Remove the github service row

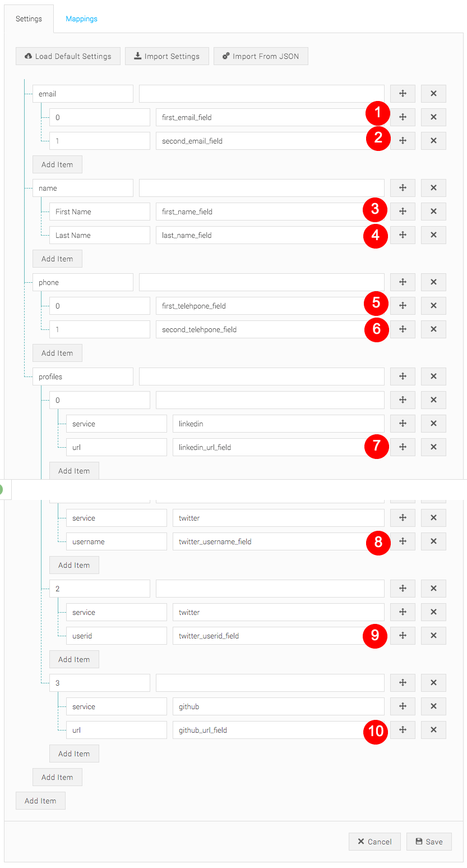coord(433,706)
